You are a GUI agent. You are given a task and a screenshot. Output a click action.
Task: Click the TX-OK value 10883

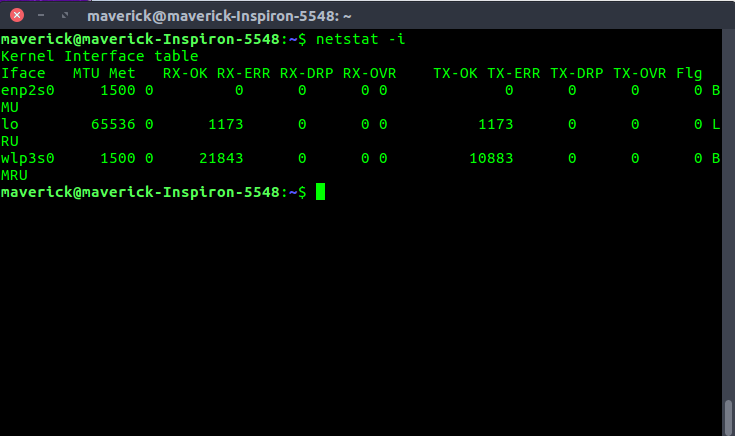click(x=491, y=158)
